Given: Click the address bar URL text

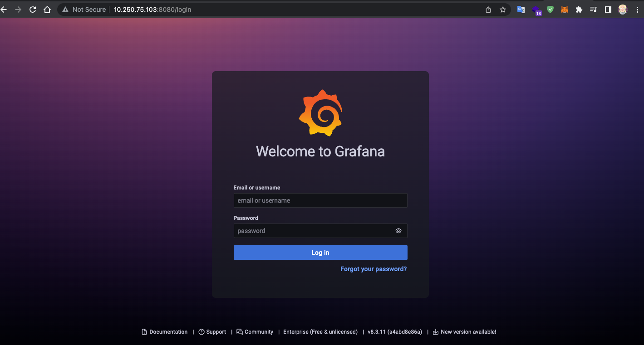Looking at the screenshot, I should [152, 10].
